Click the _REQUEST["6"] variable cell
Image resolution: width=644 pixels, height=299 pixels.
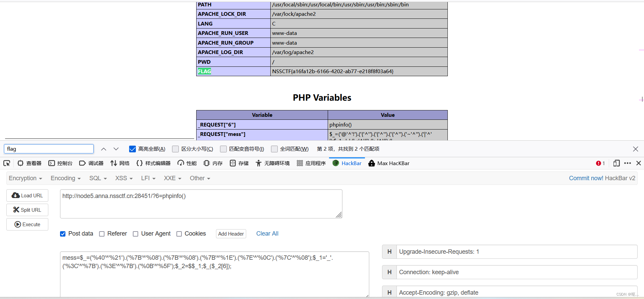click(x=262, y=124)
